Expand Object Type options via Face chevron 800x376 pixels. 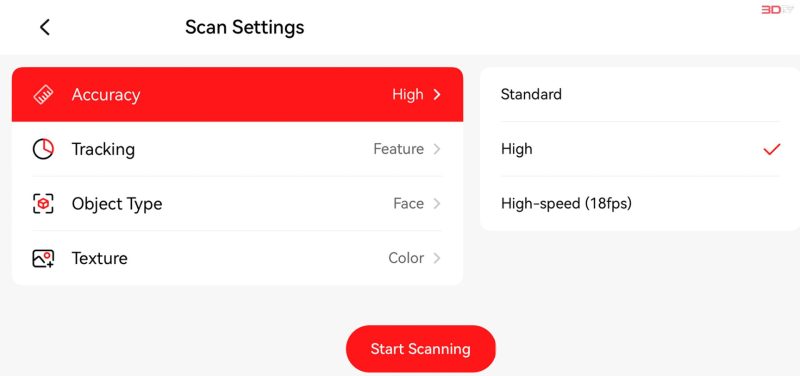pos(437,204)
